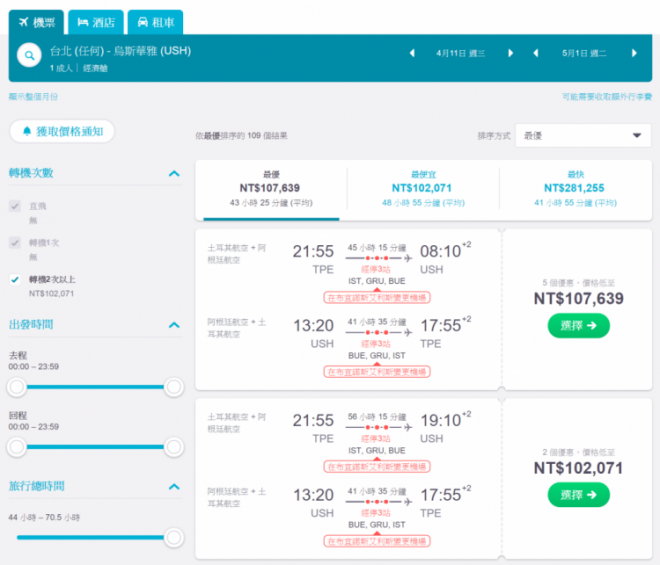This screenshot has width=660, height=565.
Task: Move return date back one day
Action: point(536,53)
